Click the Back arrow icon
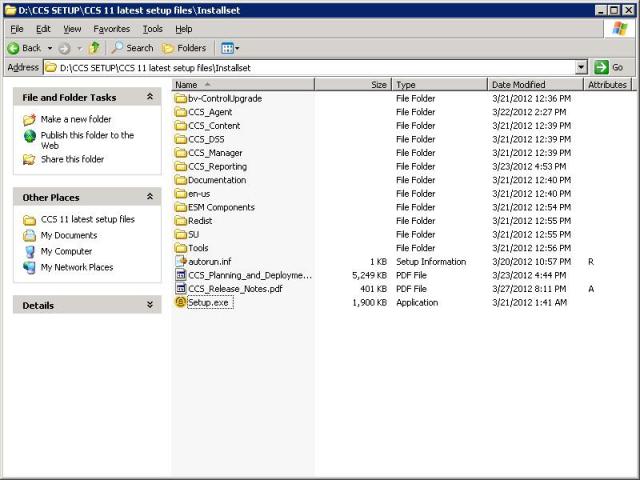 tap(13, 48)
